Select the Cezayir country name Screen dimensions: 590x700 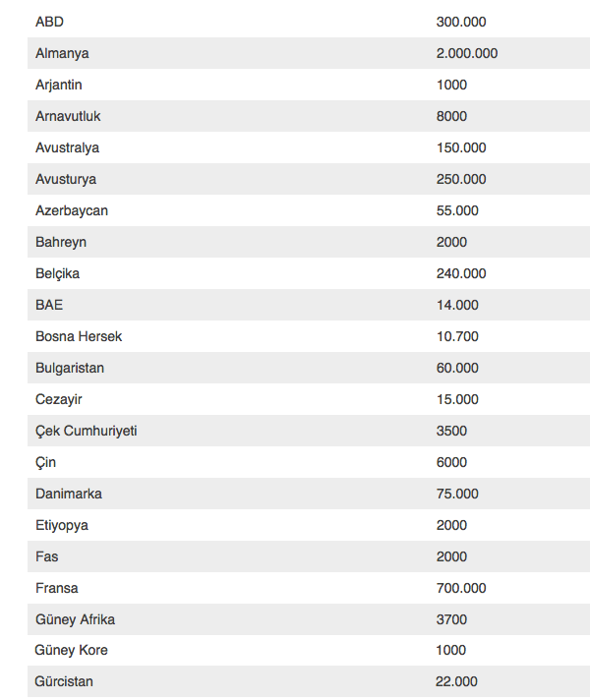60,399
